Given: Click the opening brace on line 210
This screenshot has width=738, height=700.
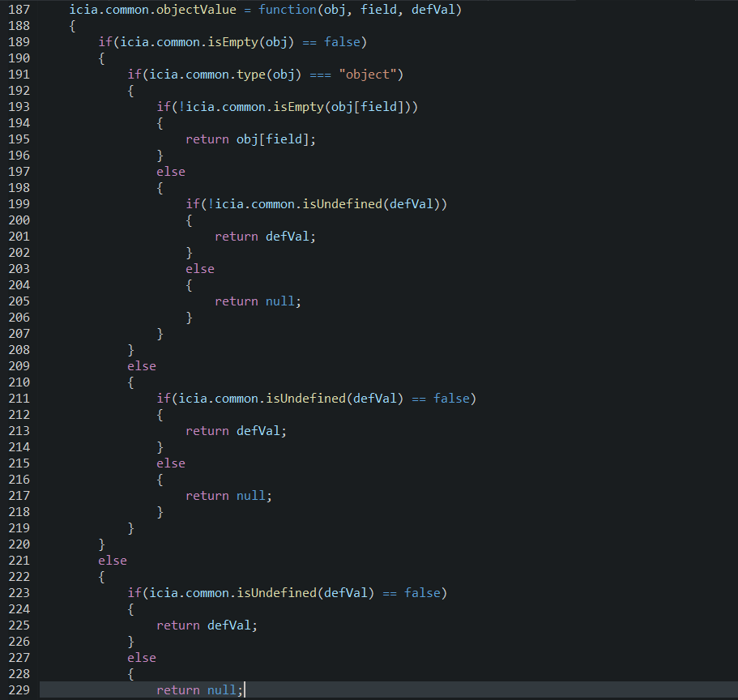Looking at the screenshot, I should [131, 382].
